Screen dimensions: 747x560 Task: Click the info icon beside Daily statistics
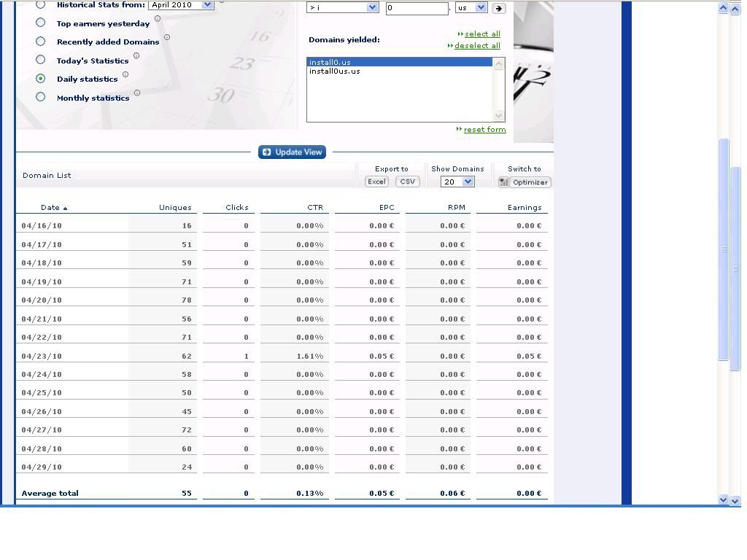click(125, 74)
